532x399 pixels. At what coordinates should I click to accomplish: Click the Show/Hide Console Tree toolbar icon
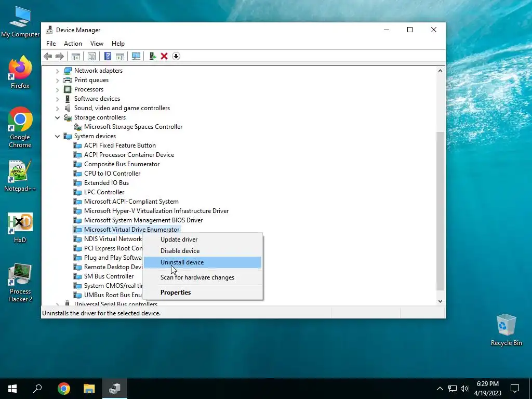pos(76,56)
